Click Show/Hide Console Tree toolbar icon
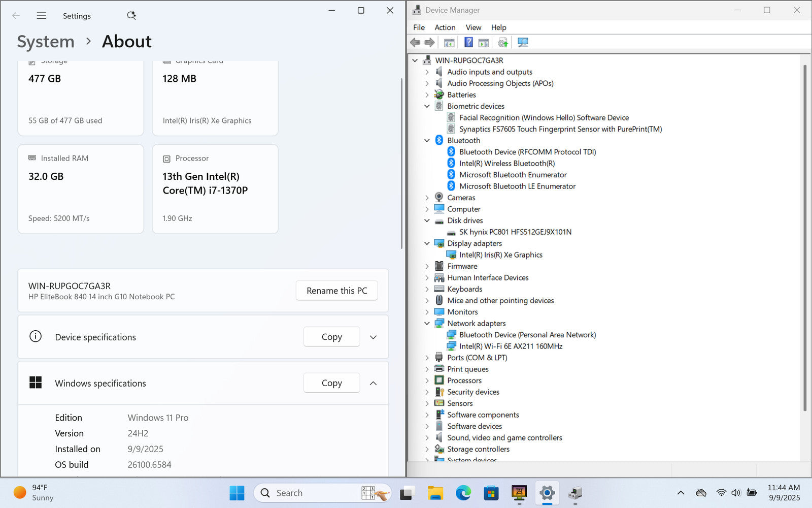The height and width of the screenshot is (508, 812). (449, 42)
